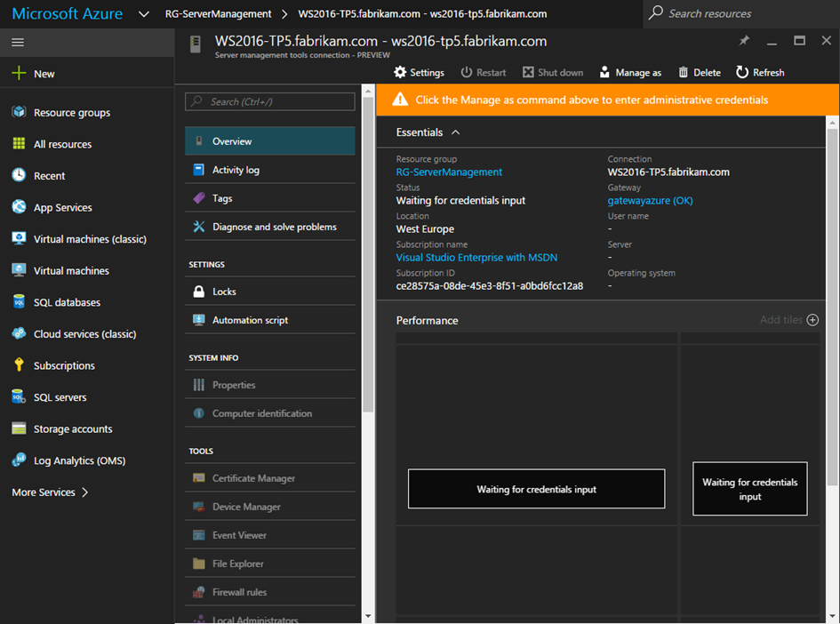The height and width of the screenshot is (624, 840).
Task: Click the blade Search (Ctrl+/) box
Action: pos(270,101)
